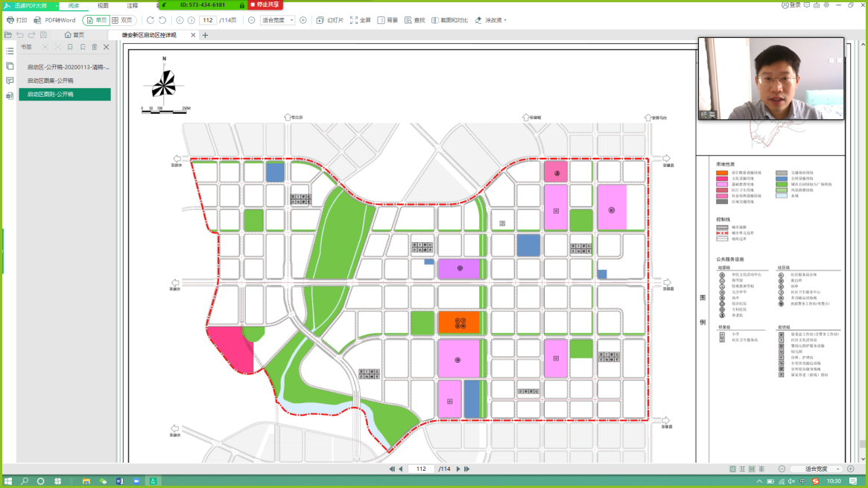Click the Print (打印) toolbar button
The height and width of the screenshot is (488, 868).
[x=16, y=20]
